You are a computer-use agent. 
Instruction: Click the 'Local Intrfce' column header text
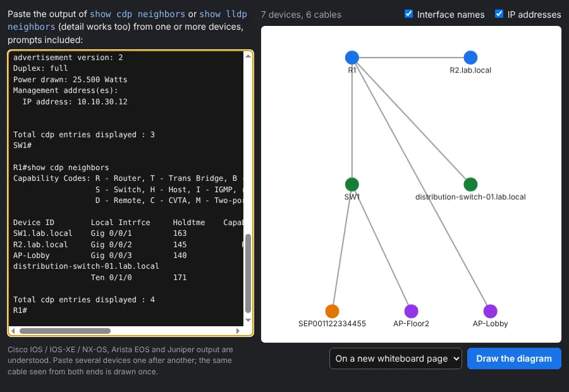tap(120, 222)
